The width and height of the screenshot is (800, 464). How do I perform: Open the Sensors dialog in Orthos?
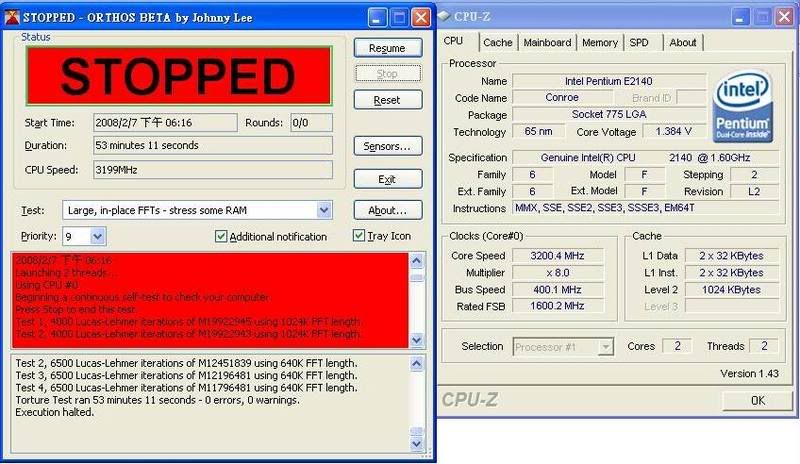[388, 146]
